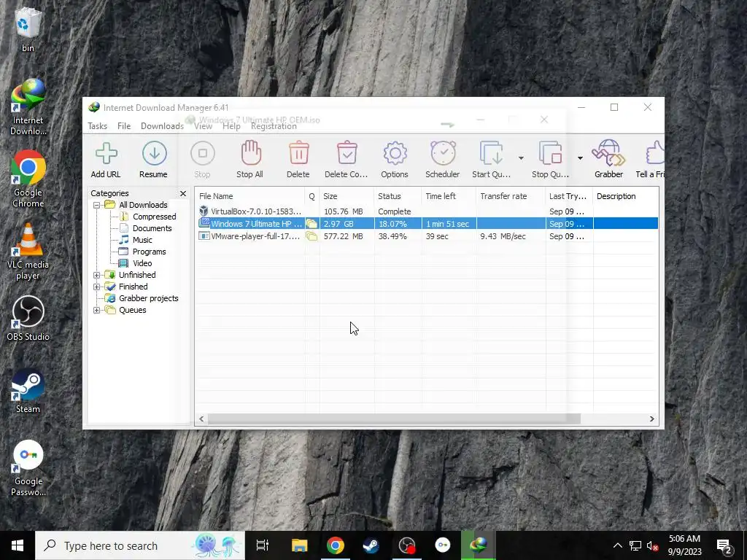Open the Downloads menu

coord(162,126)
